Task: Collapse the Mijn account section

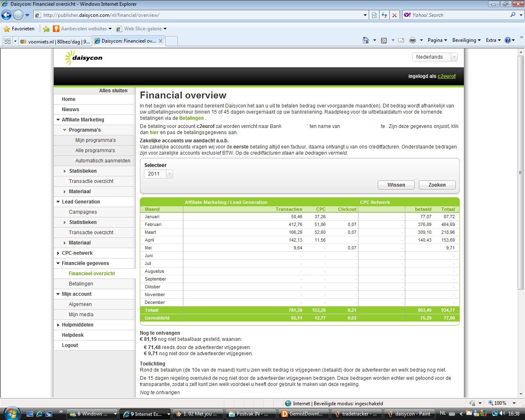Action: 58,294
